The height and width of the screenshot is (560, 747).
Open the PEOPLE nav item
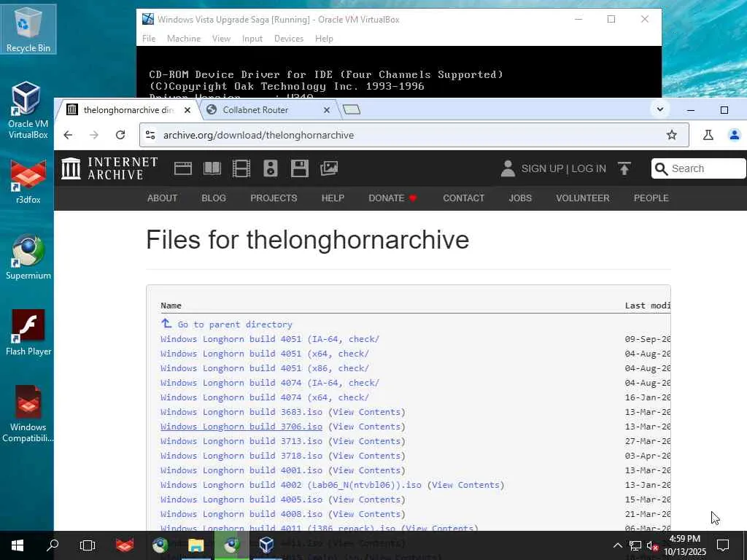651,198
